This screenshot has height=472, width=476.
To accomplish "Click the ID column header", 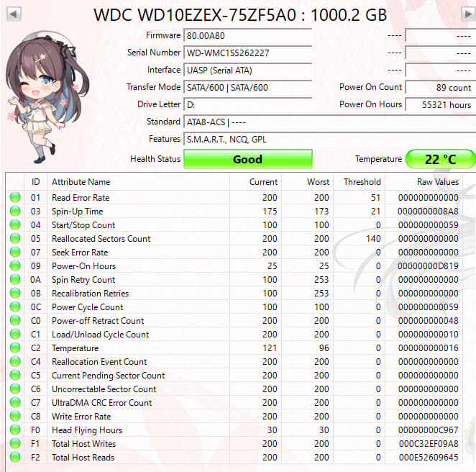I will [x=35, y=181].
